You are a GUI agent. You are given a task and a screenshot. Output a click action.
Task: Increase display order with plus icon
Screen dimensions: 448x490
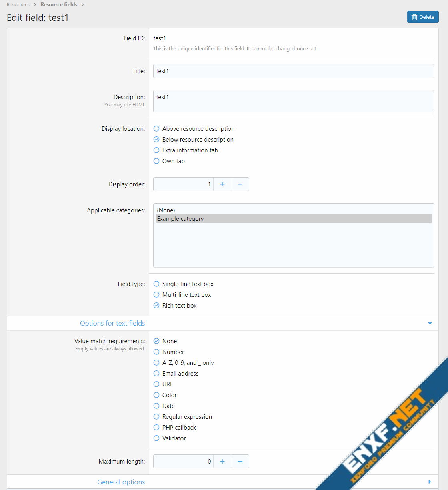[x=222, y=184]
